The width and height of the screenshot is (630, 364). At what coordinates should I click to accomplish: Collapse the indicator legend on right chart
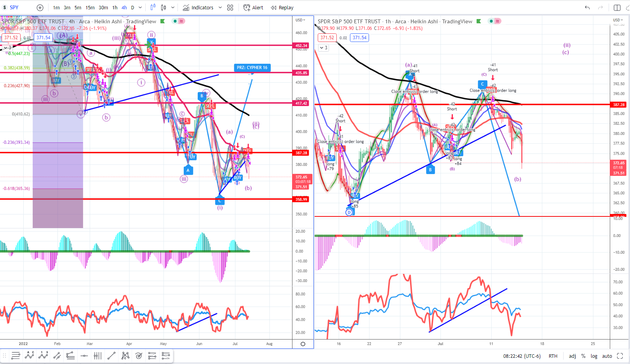[324, 47]
